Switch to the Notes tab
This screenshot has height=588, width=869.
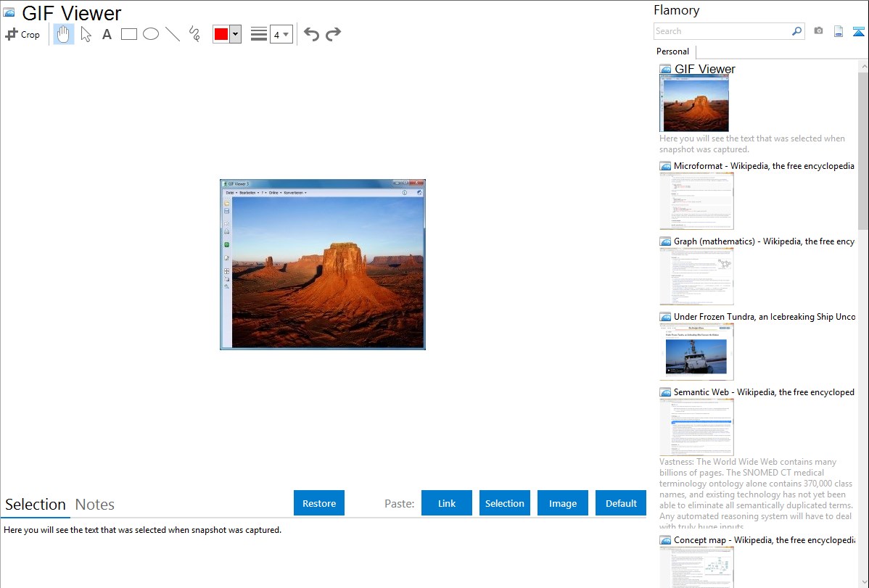point(95,505)
